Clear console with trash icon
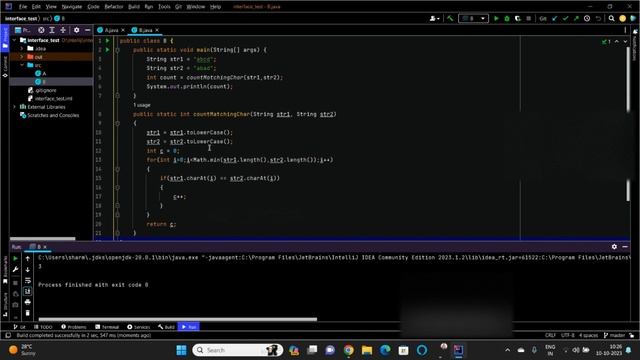The height and width of the screenshot is (360, 640). pyautogui.click(x=27, y=313)
